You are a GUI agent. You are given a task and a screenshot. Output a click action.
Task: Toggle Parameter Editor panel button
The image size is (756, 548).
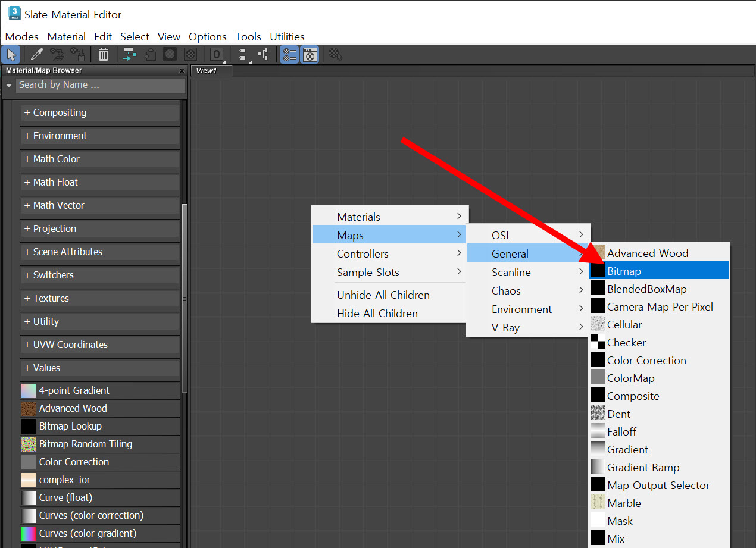point(310,55)
